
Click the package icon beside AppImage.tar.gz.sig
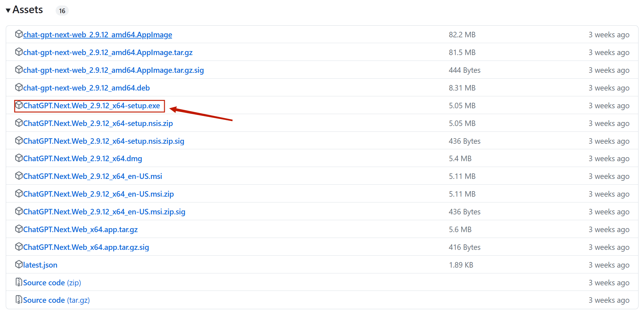pos(19,69)
